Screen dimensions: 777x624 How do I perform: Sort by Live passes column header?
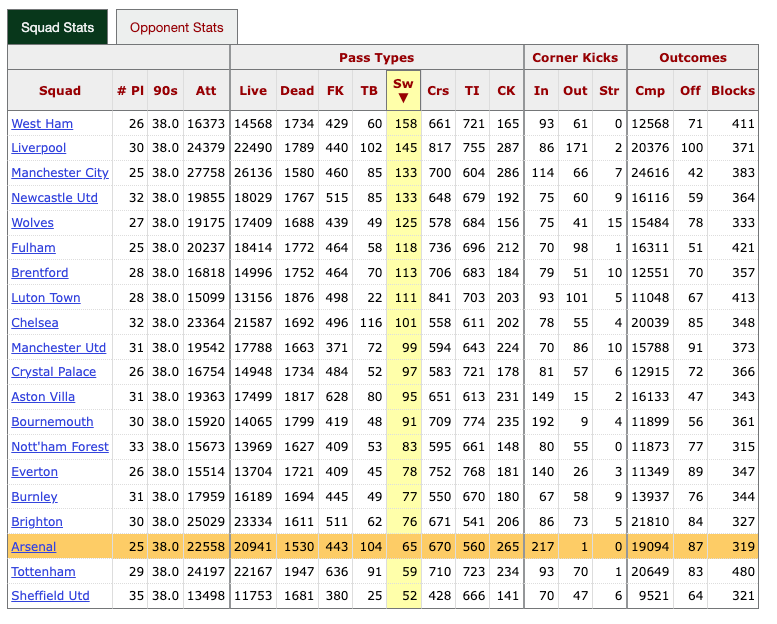click(253, 91)
